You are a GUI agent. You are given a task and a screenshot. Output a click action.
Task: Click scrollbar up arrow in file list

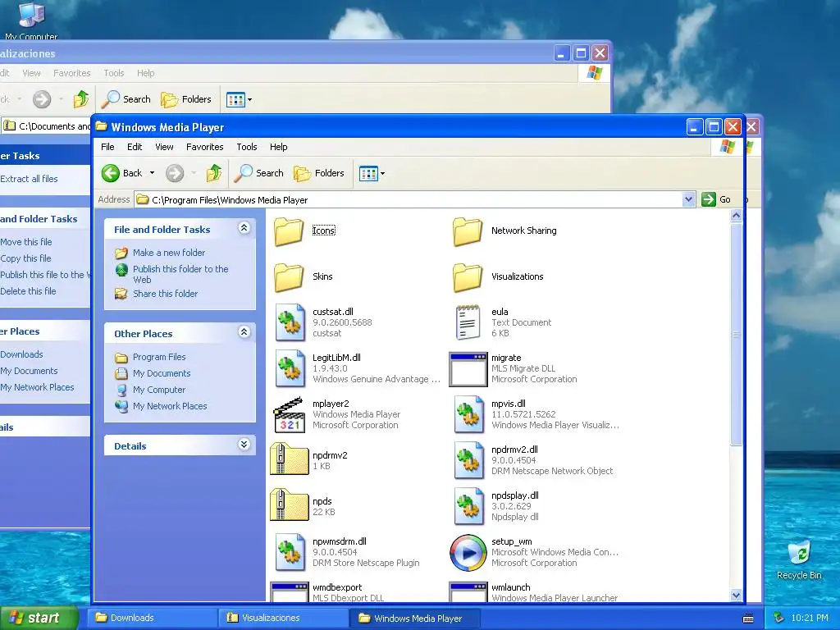(736, 216)
